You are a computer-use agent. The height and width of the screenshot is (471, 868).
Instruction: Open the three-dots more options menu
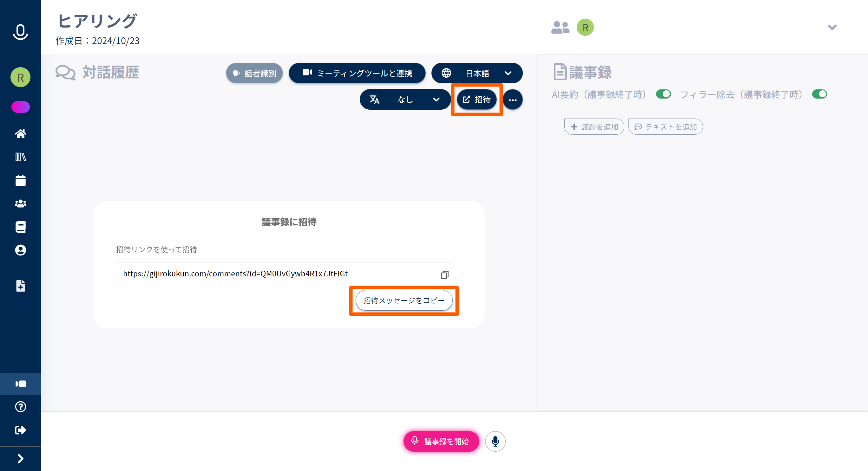(512, 100)
